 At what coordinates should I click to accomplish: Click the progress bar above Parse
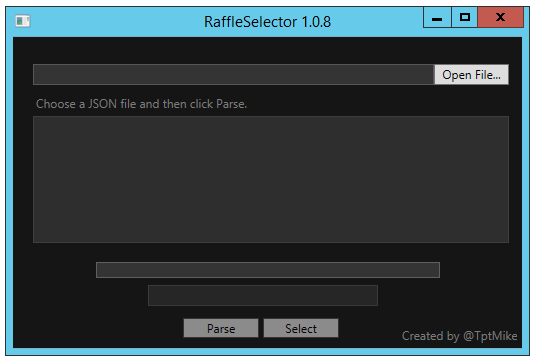tap(268, 270)
